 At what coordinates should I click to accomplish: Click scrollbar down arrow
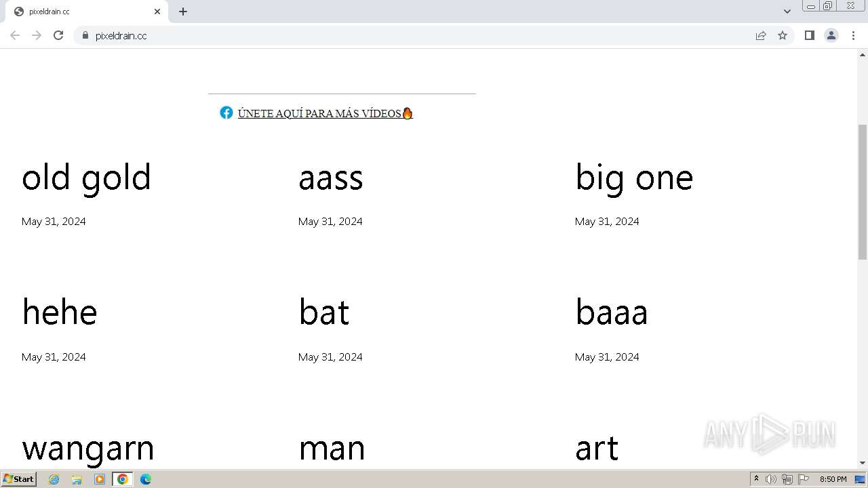[863, 463]
